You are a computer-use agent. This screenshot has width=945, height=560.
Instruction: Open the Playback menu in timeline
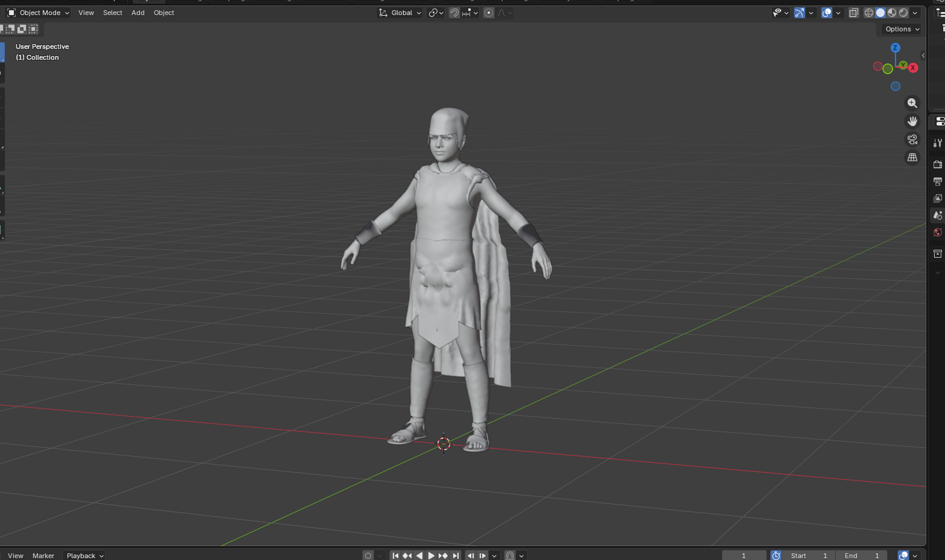[x=85, y=556]
